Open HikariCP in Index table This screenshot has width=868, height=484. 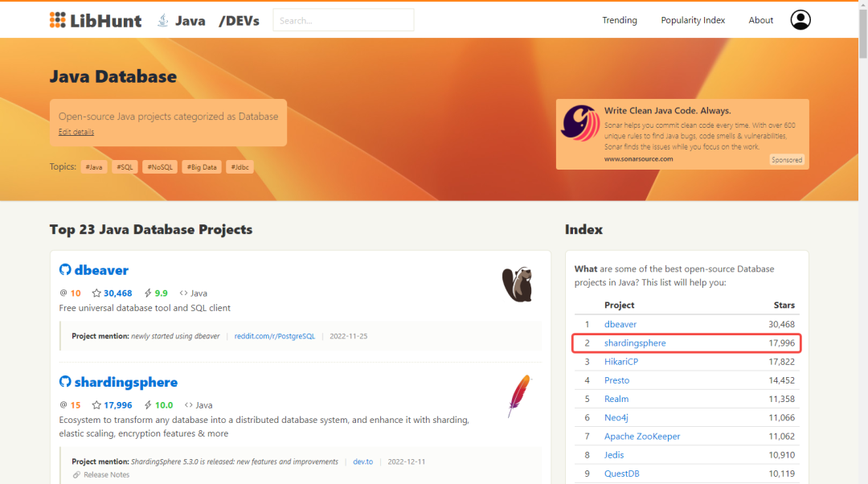coord(621,361)
